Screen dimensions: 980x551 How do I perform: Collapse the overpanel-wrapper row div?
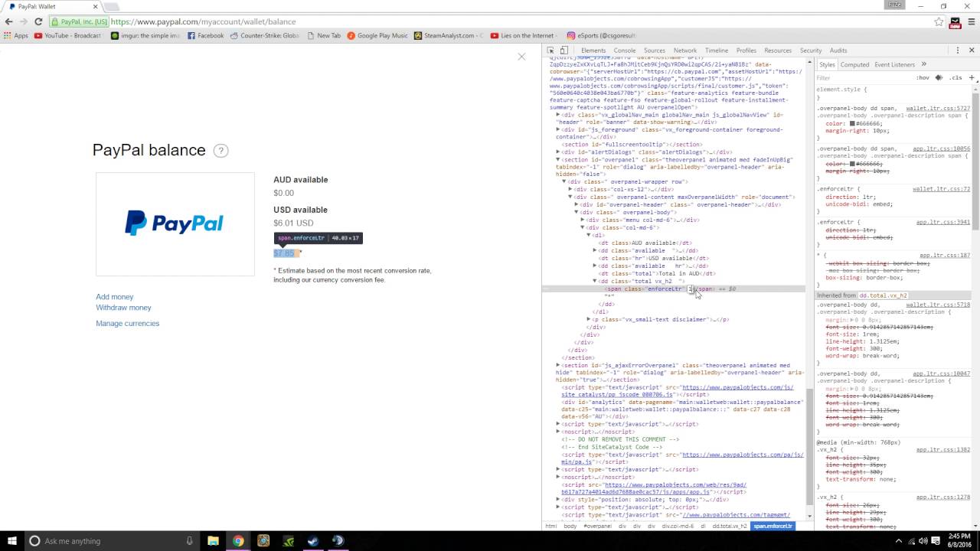click(564, 182)
